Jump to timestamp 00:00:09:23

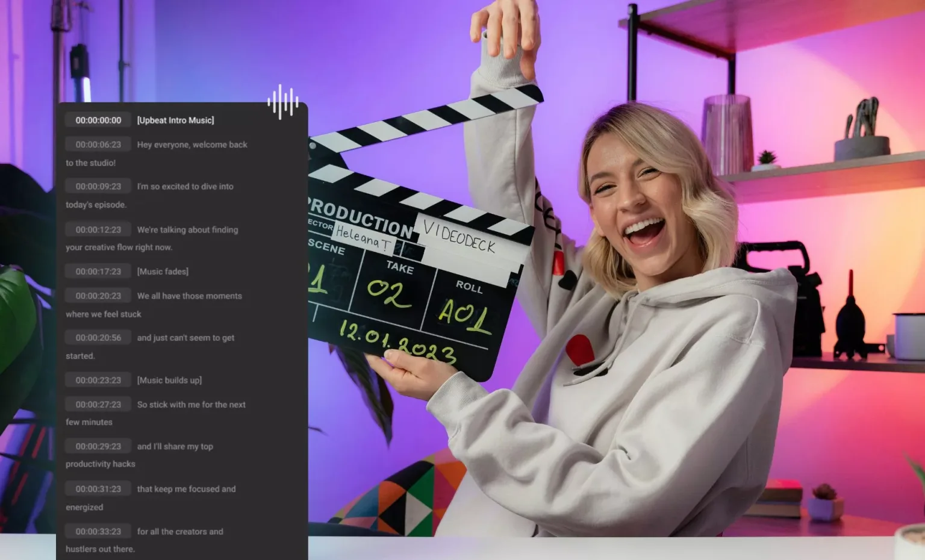click(x=98, y=187)
